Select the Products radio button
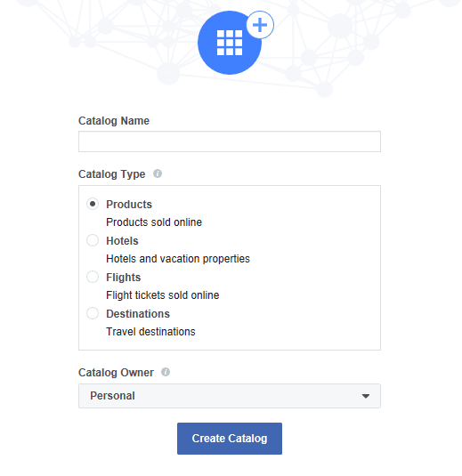Screen dimensions: 462x476 (x=93, y=204)
